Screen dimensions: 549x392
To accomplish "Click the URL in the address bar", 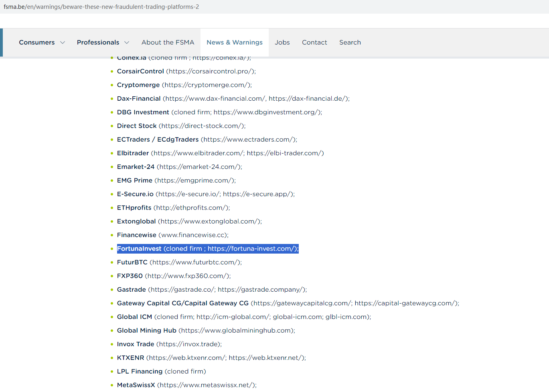I will [101, 7].
